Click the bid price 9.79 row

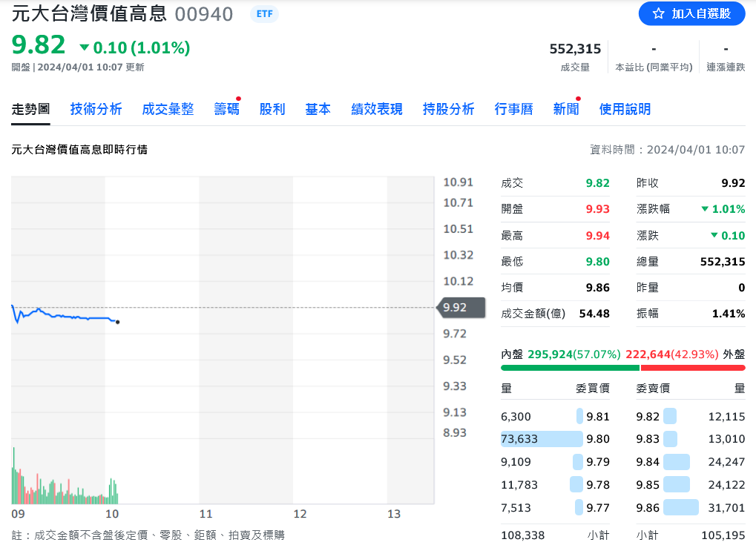[556, 462]
